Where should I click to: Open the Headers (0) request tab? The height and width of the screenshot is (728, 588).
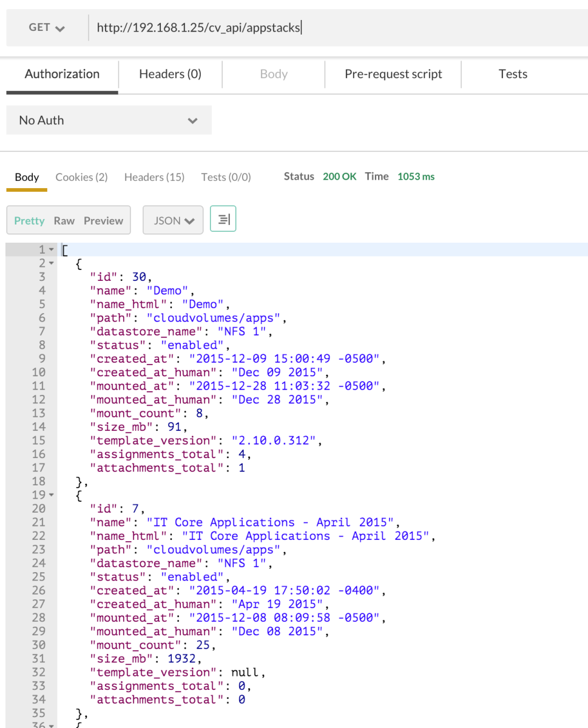pos(170,74)
